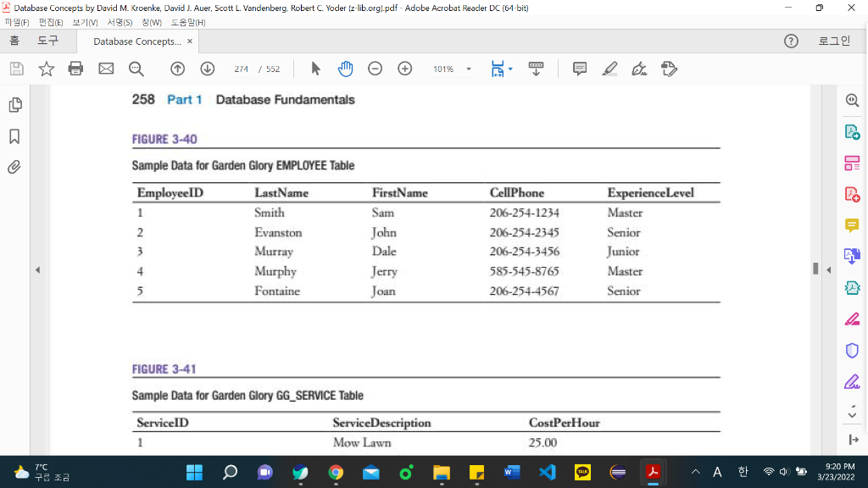Toggle the selection arrow tool
868x488 pixels.
click(314, 69)
